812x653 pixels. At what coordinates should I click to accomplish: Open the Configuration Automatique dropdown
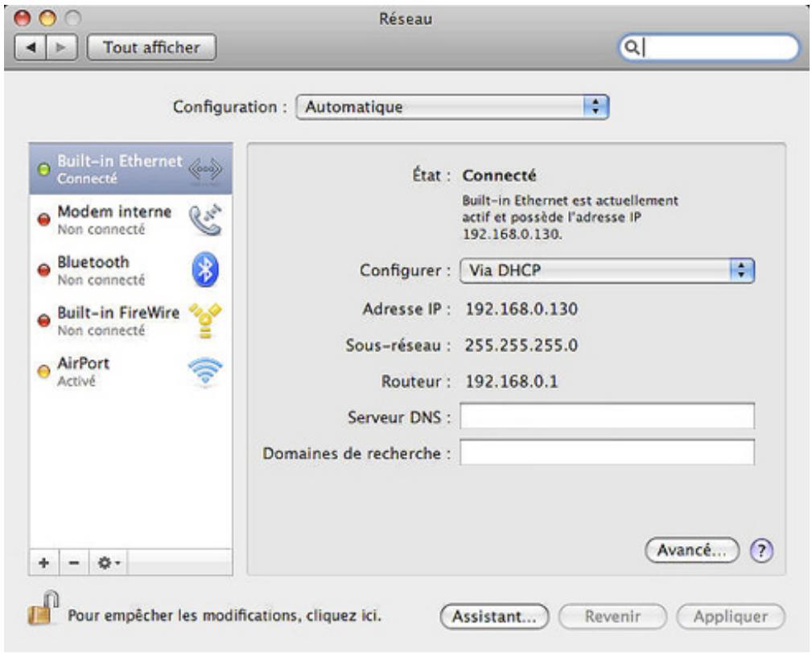coord(452,107)
